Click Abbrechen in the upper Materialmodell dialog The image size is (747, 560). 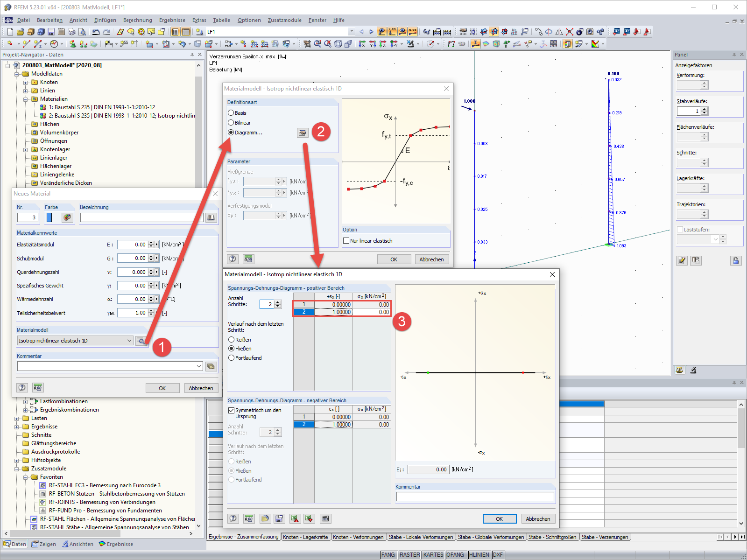tap(432, 259)
